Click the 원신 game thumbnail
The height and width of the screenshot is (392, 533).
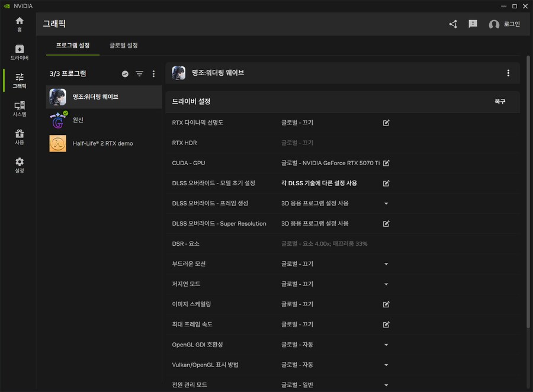tap(58, 120)
